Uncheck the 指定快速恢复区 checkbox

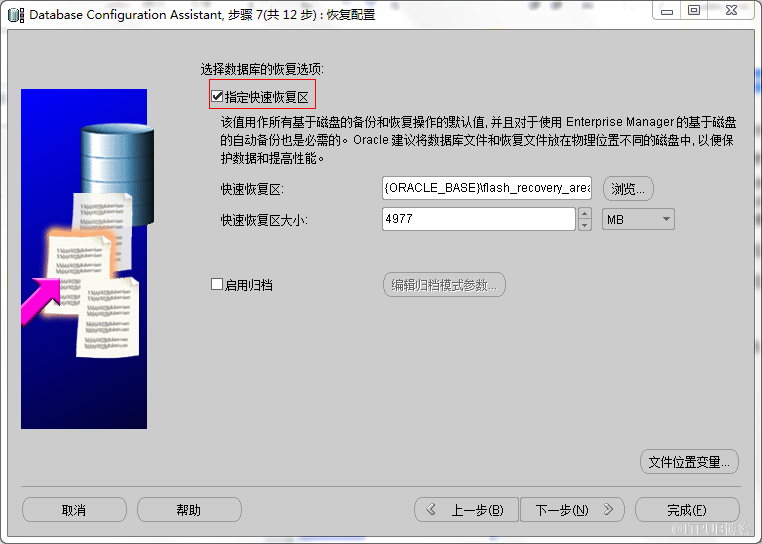pos(217,96)
